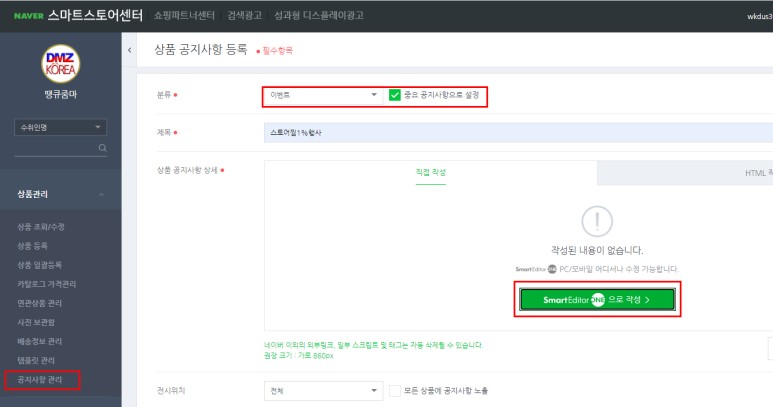Click the 상품 공지사항 등록 page heading
This screenshot has width=773, height=407.
point(201,49)
